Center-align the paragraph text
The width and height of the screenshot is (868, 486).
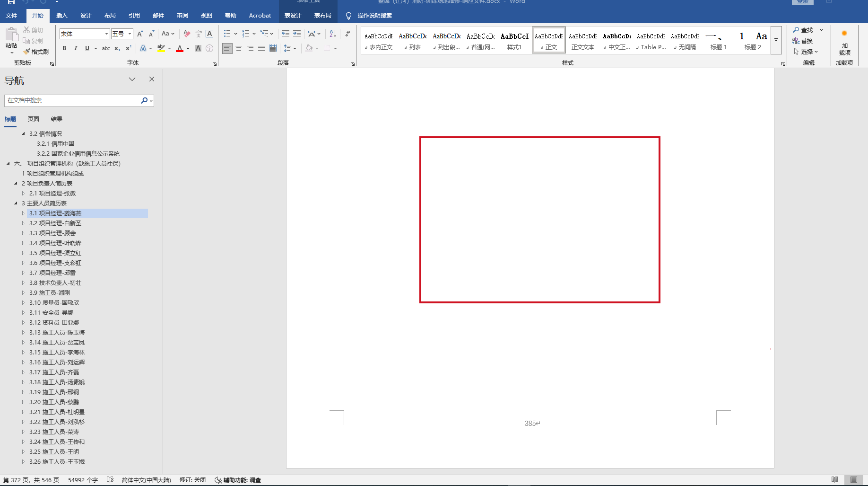239,48
